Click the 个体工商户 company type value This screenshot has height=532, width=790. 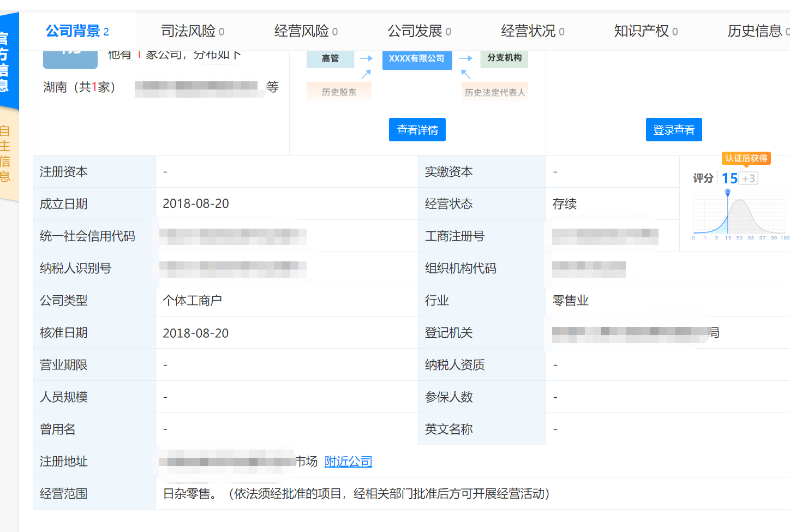coord(192,301)
